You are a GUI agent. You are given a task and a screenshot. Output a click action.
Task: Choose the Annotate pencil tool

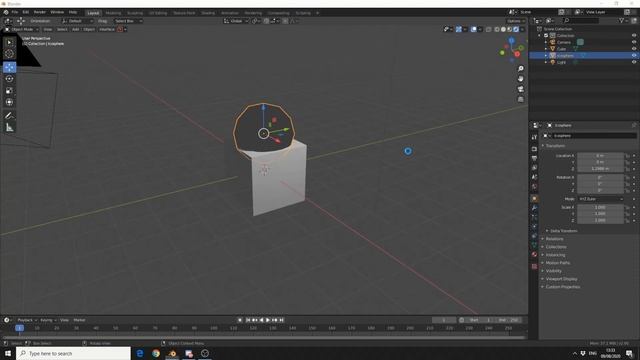9,116
